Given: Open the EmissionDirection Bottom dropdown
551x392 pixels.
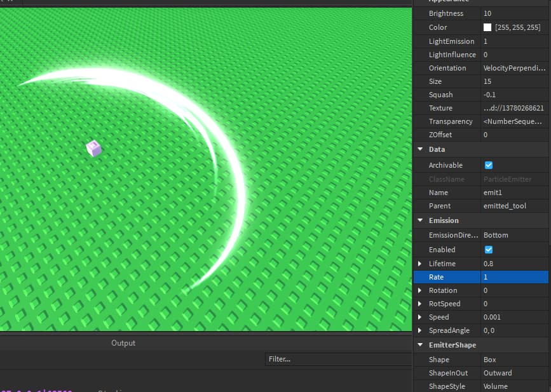Looking at the screenshot, I should pos(514,235).
